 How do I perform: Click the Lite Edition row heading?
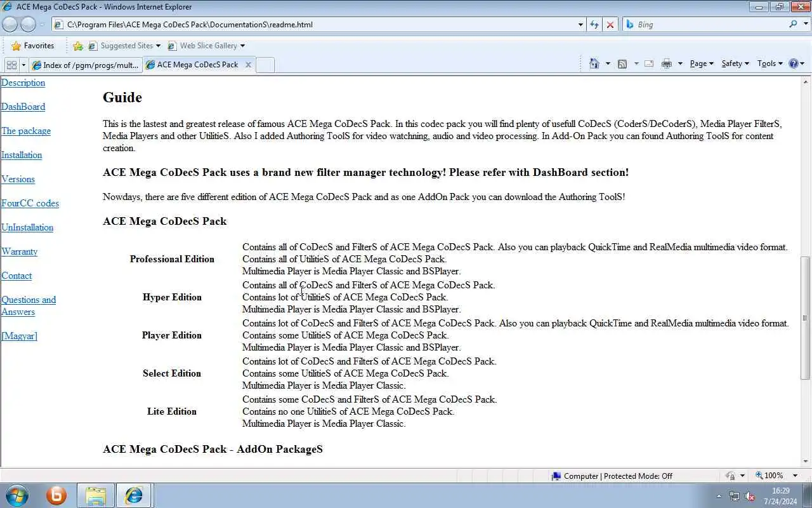(172, 411)
